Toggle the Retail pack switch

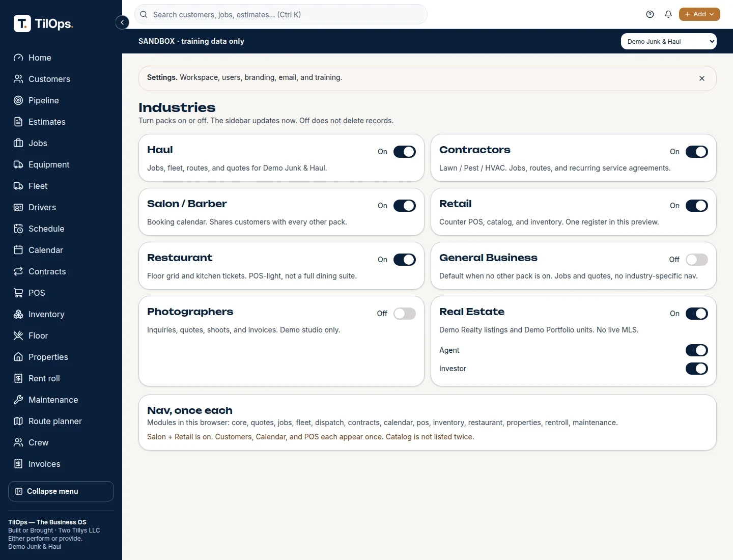point(697,206)
